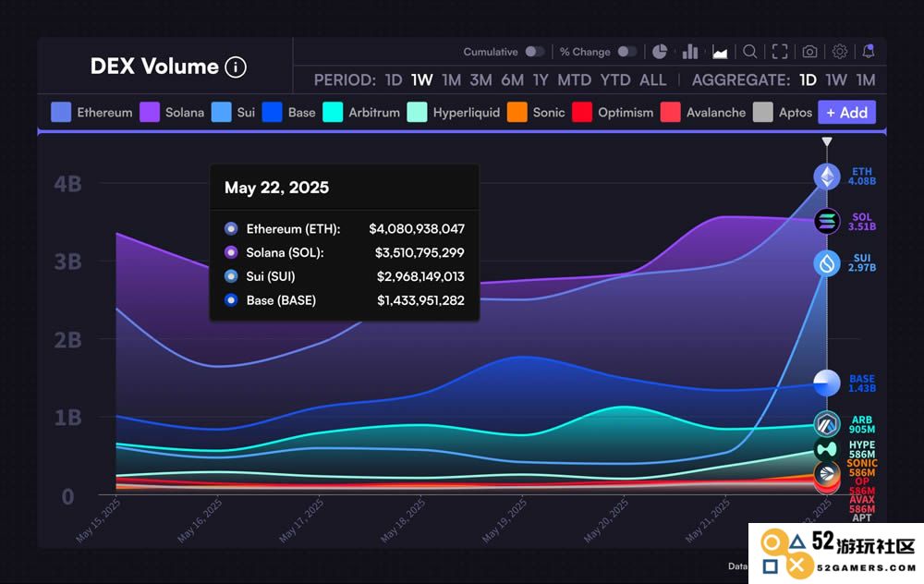Click the 2B y-axis label
This screenshot has height=584, width=924.
click(x=67, y=340)
